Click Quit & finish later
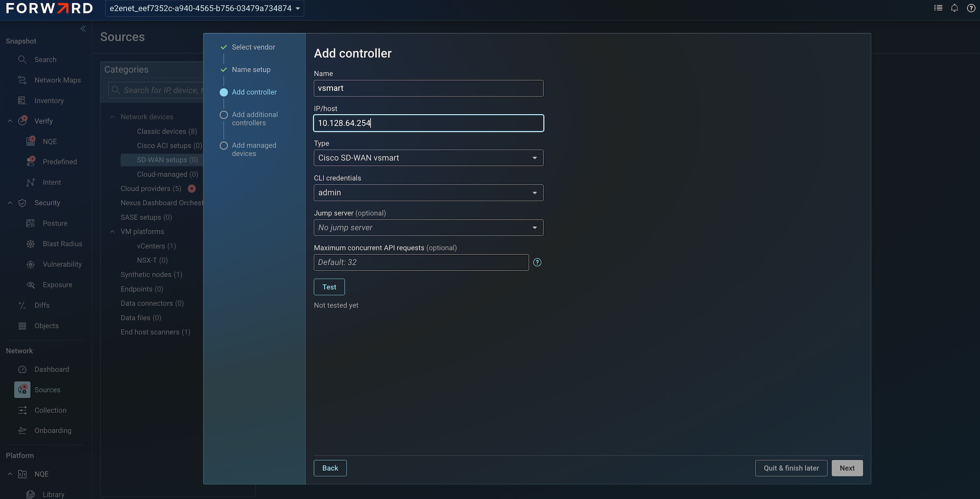This screenshot has width=980, height=499. tap(791, 468)
